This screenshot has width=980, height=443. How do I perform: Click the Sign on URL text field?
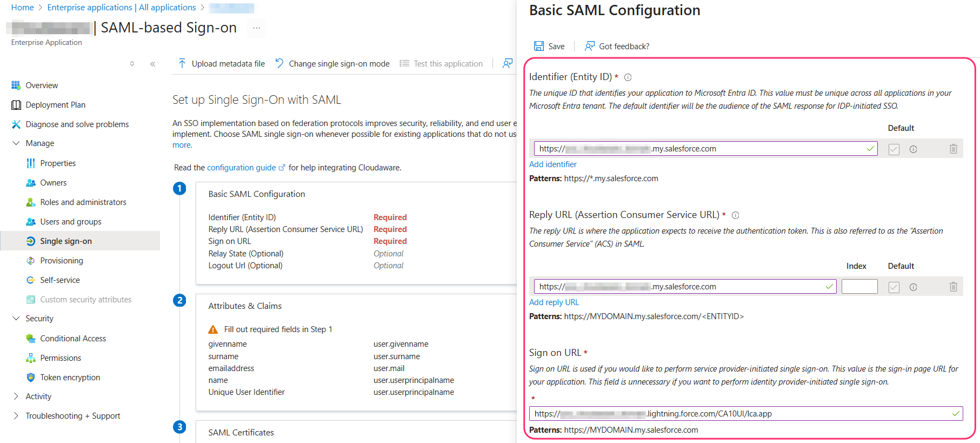[x=741, y=414]
